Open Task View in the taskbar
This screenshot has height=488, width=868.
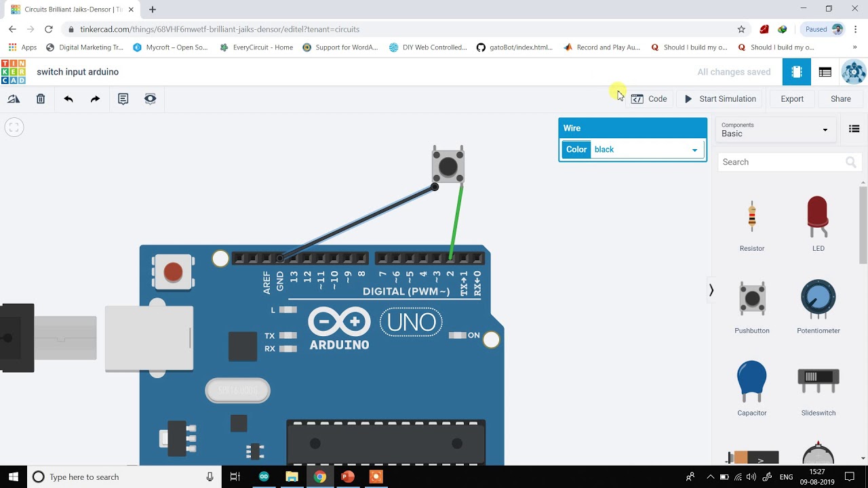pos(235,477)
